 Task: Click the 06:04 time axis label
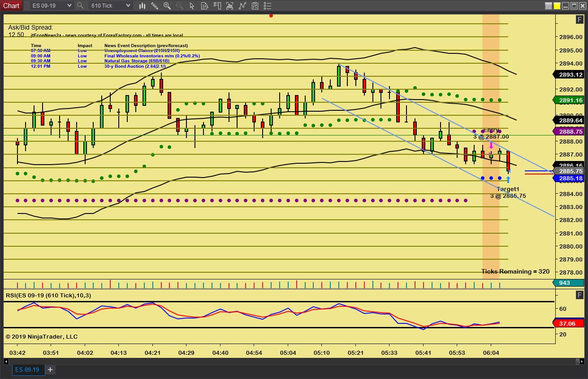point(491,353)
